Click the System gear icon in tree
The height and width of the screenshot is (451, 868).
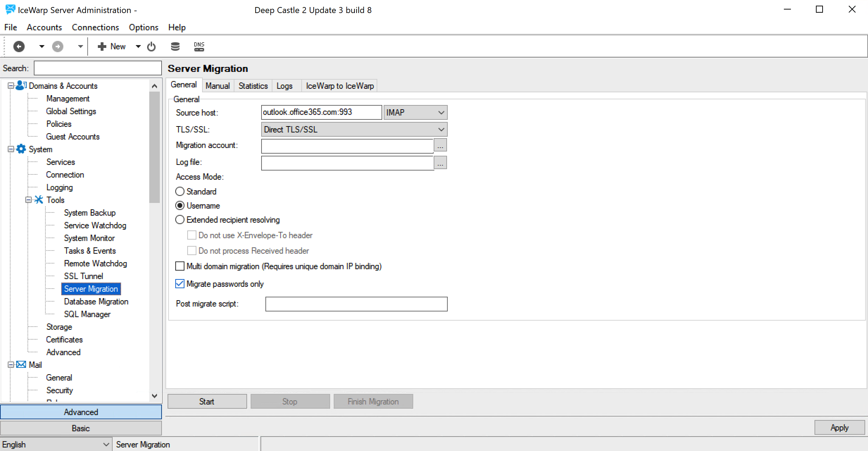(21, 149)
